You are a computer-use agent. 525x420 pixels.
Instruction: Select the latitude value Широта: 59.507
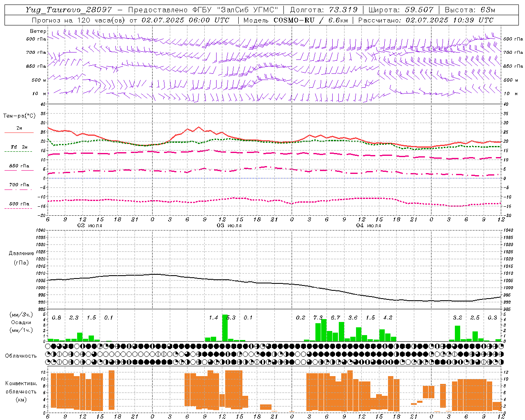[401, 10]
